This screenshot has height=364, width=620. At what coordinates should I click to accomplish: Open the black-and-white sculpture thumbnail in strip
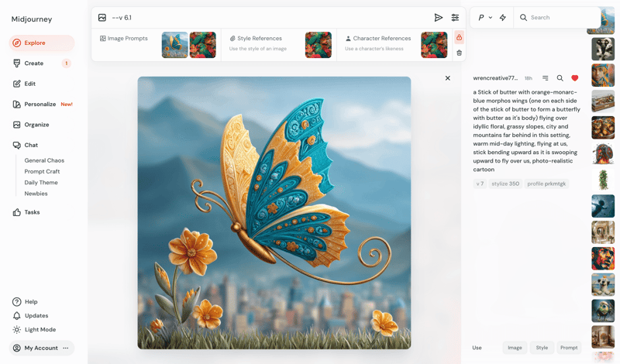point(603,49)
